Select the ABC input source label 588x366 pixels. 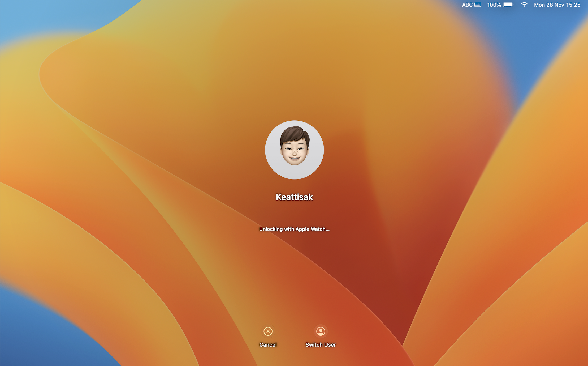(x=467, y=5)
